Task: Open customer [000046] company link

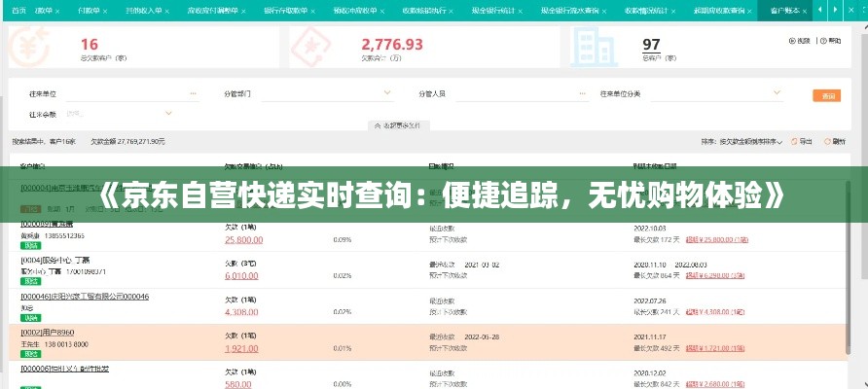Action: pyautogui.click(x=85, y=297)
